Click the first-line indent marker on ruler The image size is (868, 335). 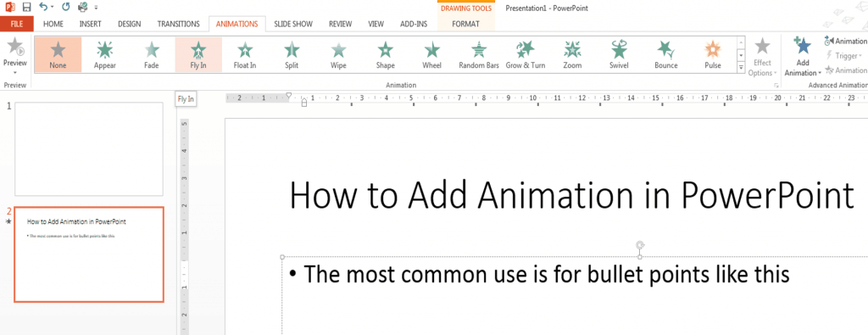288,95
